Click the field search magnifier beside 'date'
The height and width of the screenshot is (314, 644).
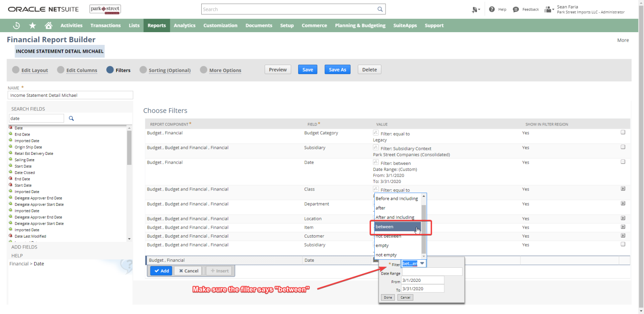point(71,118)
